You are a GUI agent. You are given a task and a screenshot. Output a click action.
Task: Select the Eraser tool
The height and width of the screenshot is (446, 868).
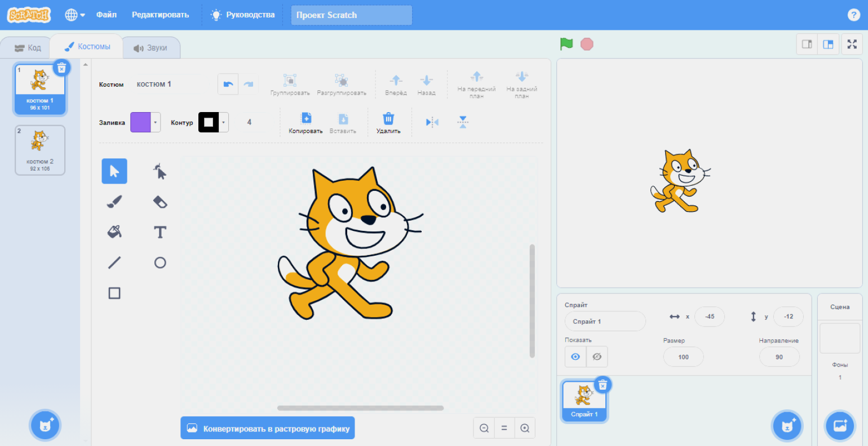point(160,202)
